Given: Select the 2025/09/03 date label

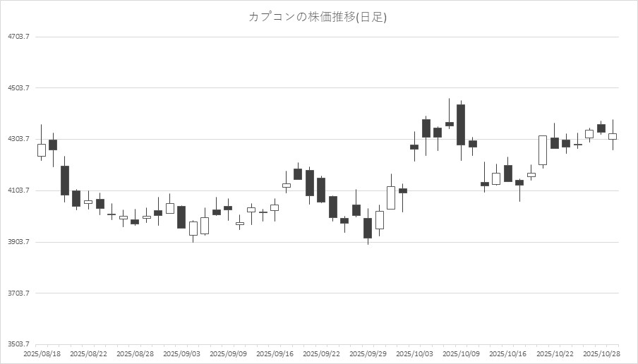Looking at the screenshot, I should coord(182,353).
